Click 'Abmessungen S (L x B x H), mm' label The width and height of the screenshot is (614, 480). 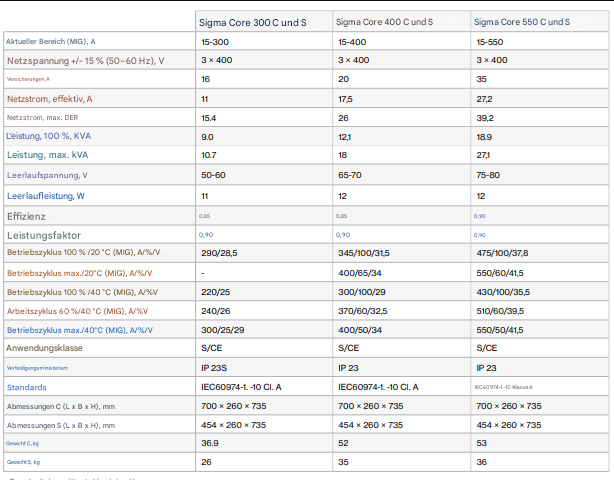pos(61,426)
